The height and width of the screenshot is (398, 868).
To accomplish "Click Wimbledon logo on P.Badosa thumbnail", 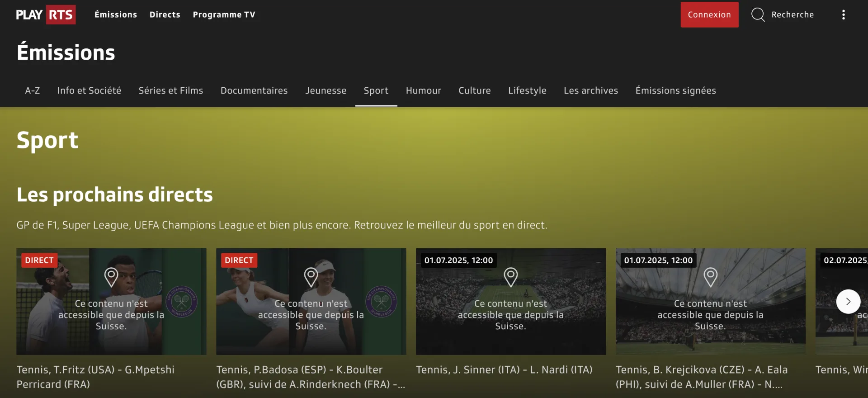I will (382, 301).
